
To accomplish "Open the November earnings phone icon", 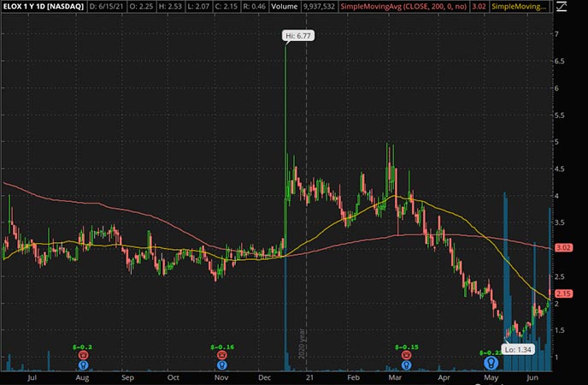I will coord(221,355).
